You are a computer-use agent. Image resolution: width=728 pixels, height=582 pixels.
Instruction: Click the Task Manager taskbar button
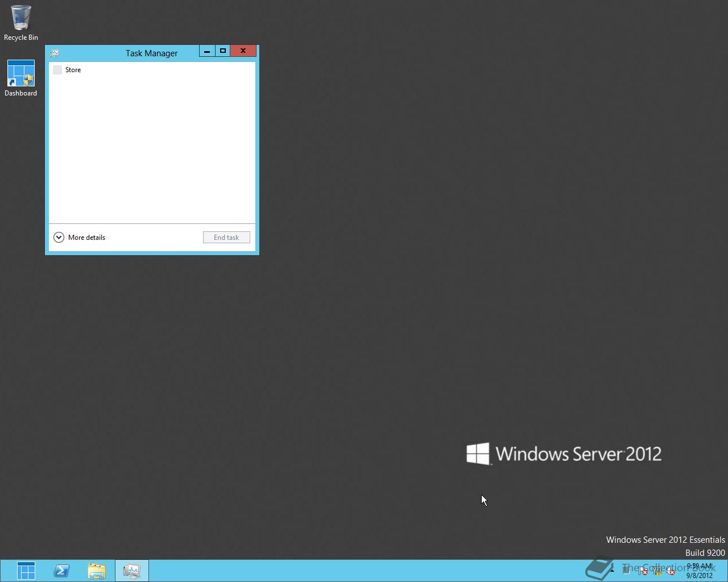click(132, 571)
